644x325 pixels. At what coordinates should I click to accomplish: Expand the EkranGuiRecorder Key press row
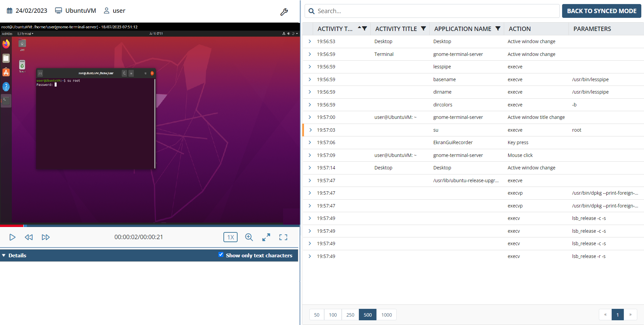click(310, 142)
